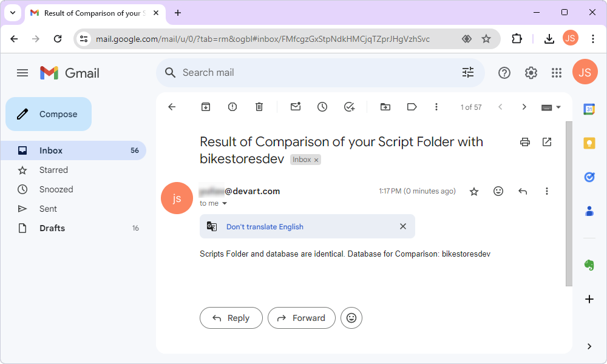Click the email scrollbar
The image size is (607, 364).
tap(569, 203)
